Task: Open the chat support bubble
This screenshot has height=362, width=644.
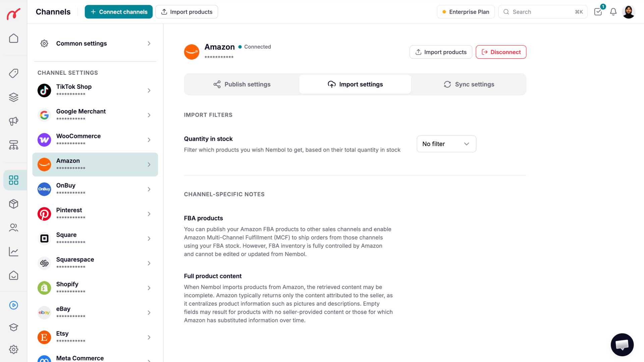Action: coord(622,345)
